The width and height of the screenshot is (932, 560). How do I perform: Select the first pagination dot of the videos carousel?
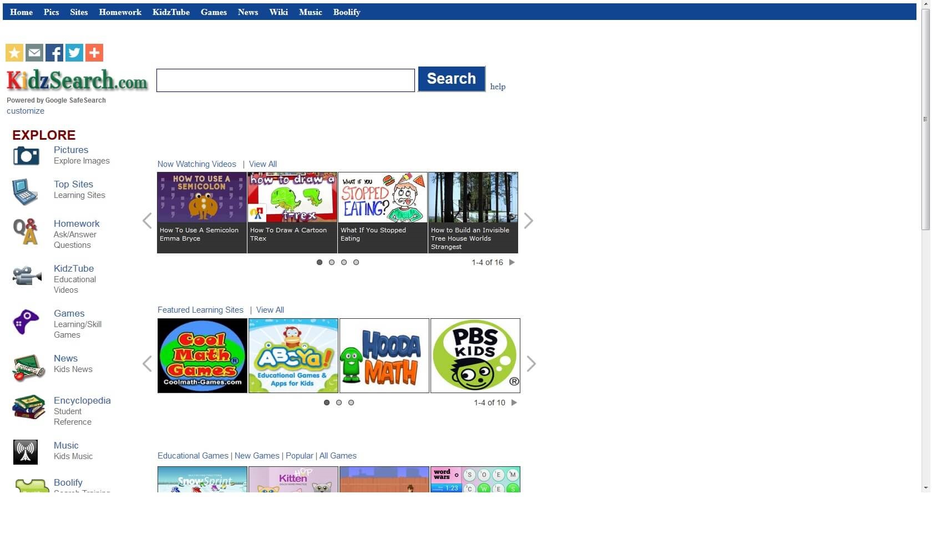320,262
